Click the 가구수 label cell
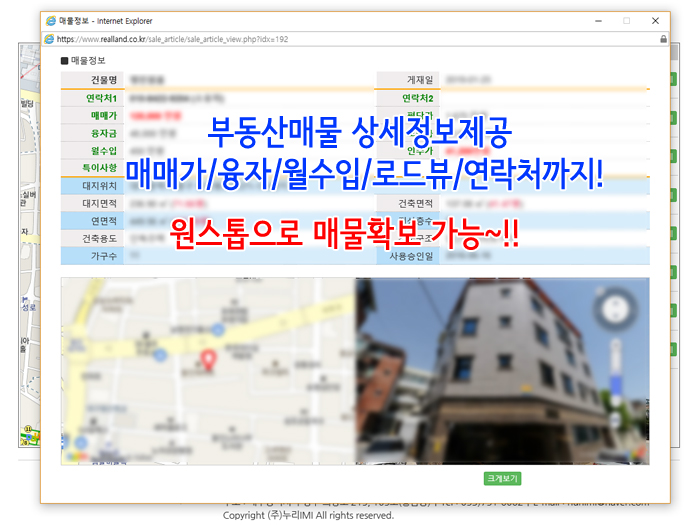Image resolution: width=700 pixels, height=525 pixels. click(x=92, y=256)
